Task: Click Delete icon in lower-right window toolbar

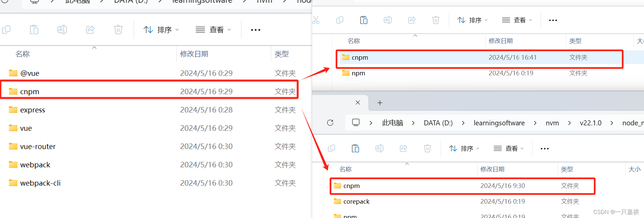Action: (427, 148)
